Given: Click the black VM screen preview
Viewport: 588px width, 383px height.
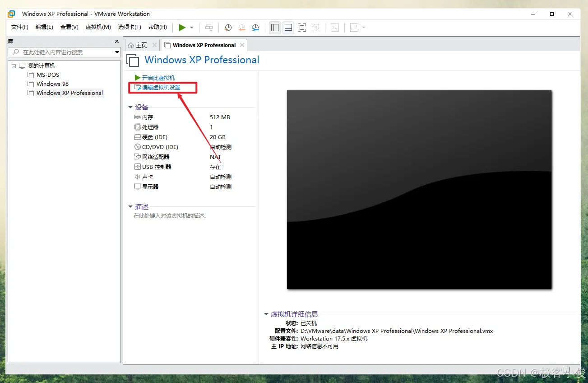Looking at the screenshot, I should coord(419,190).
